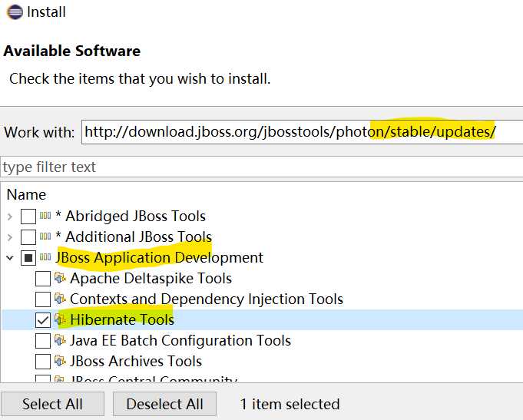Expand the Additional JBoss Tools category
Image resolution: width=523 pixels, height=420 pixels.
click(x=10, y=237)
